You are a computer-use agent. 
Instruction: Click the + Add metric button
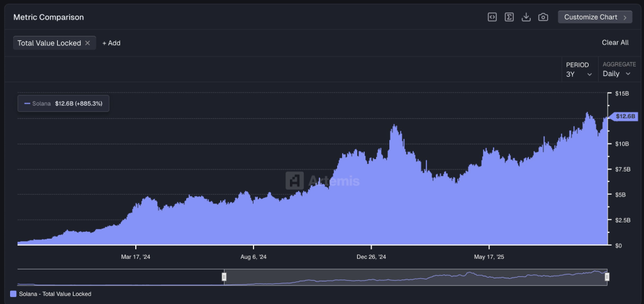click(111, 43)
